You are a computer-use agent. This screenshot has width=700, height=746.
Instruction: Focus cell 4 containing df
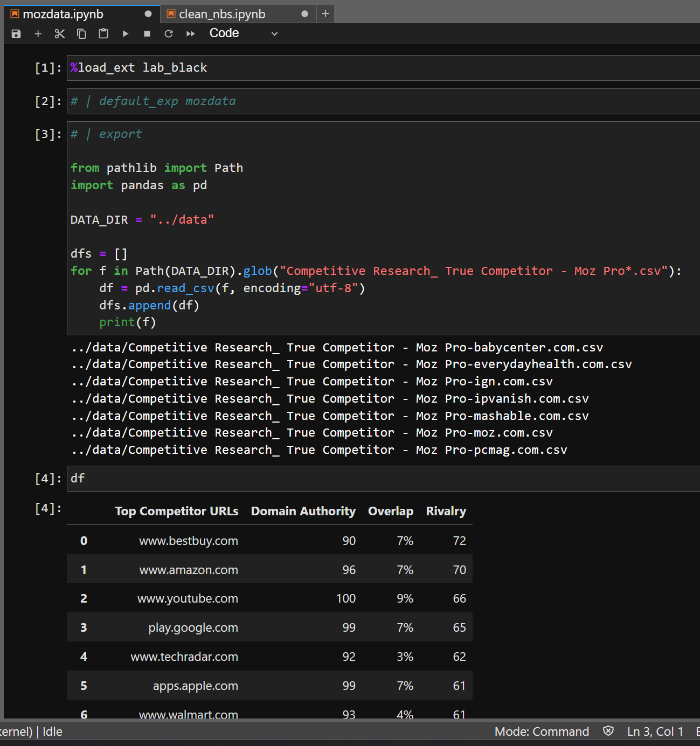(383, 479)
